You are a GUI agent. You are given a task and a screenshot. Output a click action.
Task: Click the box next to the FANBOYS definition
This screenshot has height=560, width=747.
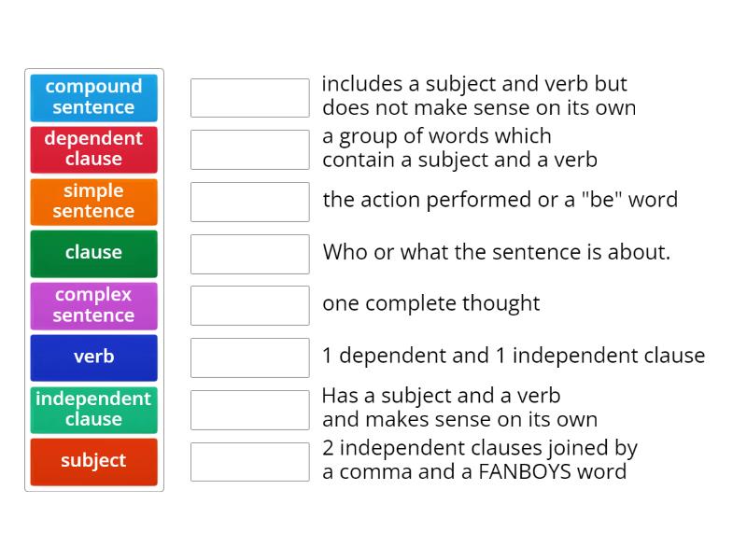point(249,460)
